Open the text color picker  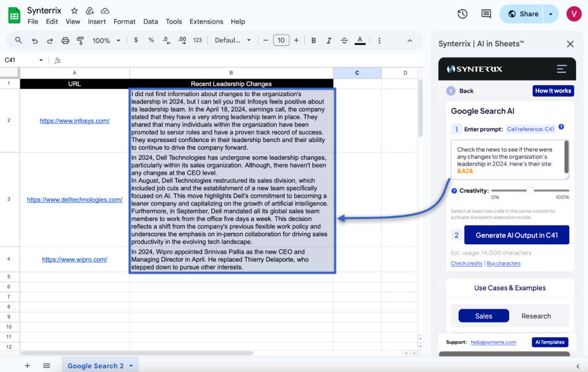coord(360,41)
